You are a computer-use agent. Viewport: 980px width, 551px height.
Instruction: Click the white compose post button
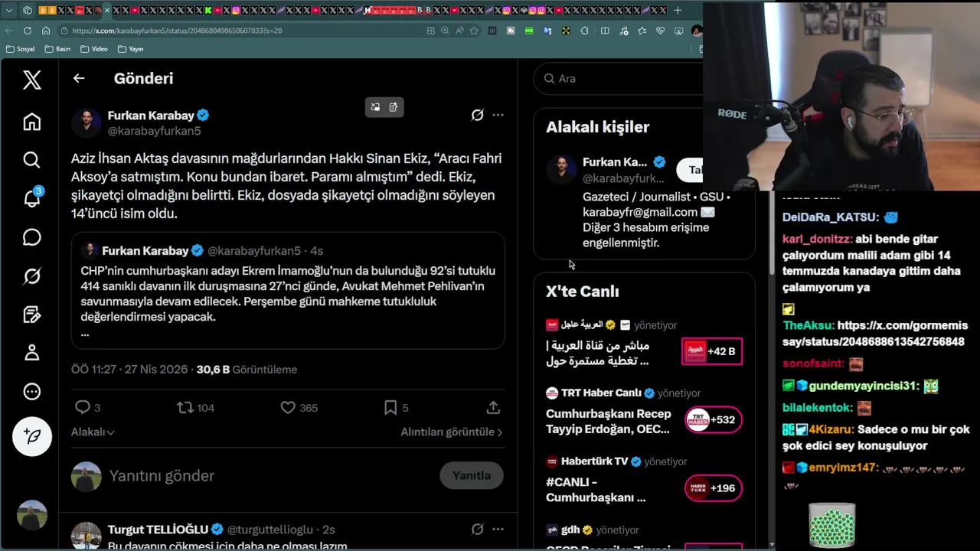tap(31, 436)
